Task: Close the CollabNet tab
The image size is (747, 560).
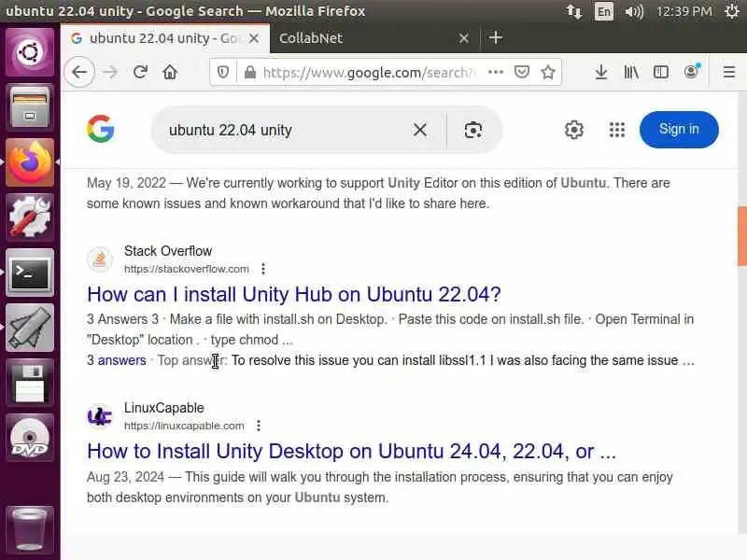Action: tap(463, 38)
